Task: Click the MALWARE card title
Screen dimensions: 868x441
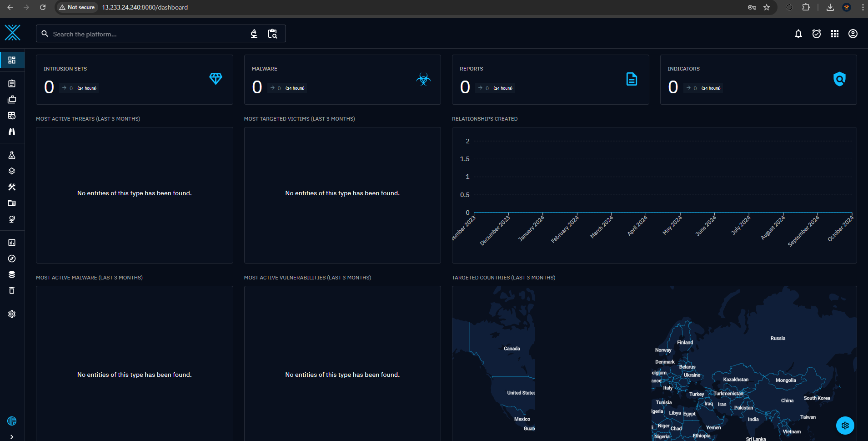Action: tap(265, 69)
